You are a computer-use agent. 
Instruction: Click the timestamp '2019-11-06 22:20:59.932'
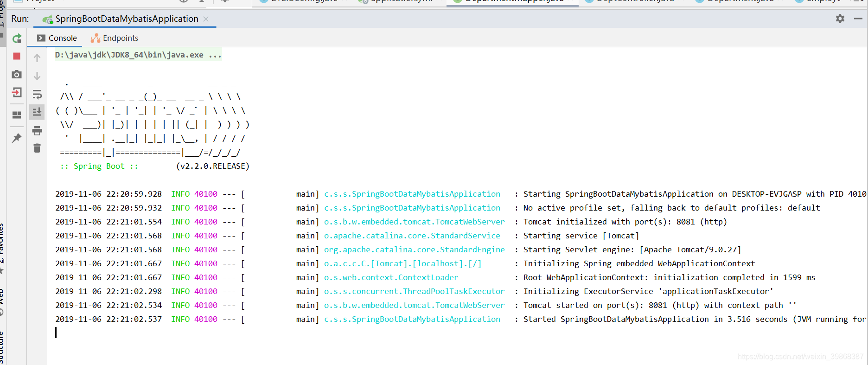pyautogui.click(x=108, y=208)
